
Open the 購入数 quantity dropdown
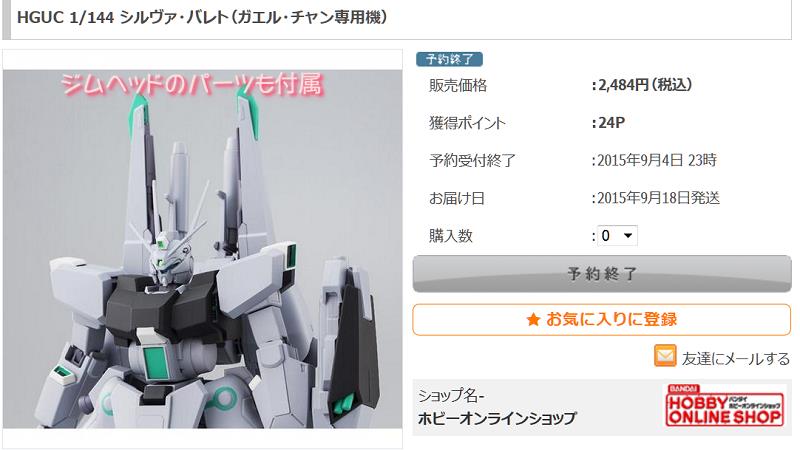coord(617,235)
